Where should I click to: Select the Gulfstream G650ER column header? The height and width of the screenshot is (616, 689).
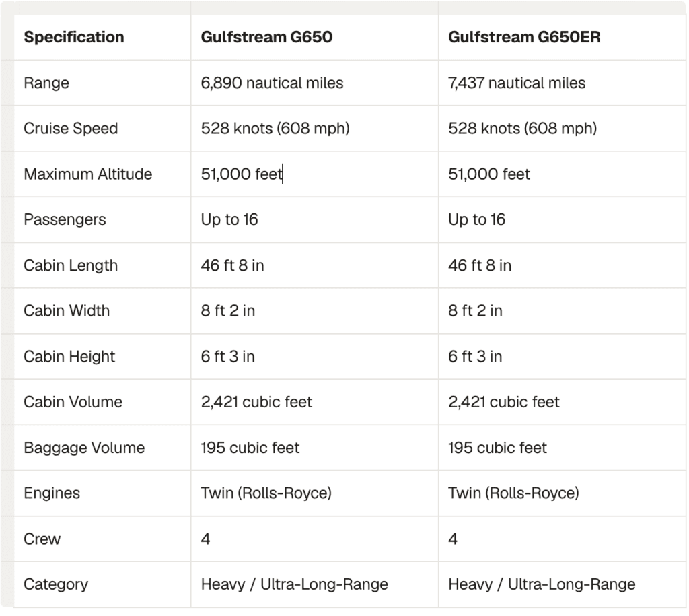click(562, 38)
